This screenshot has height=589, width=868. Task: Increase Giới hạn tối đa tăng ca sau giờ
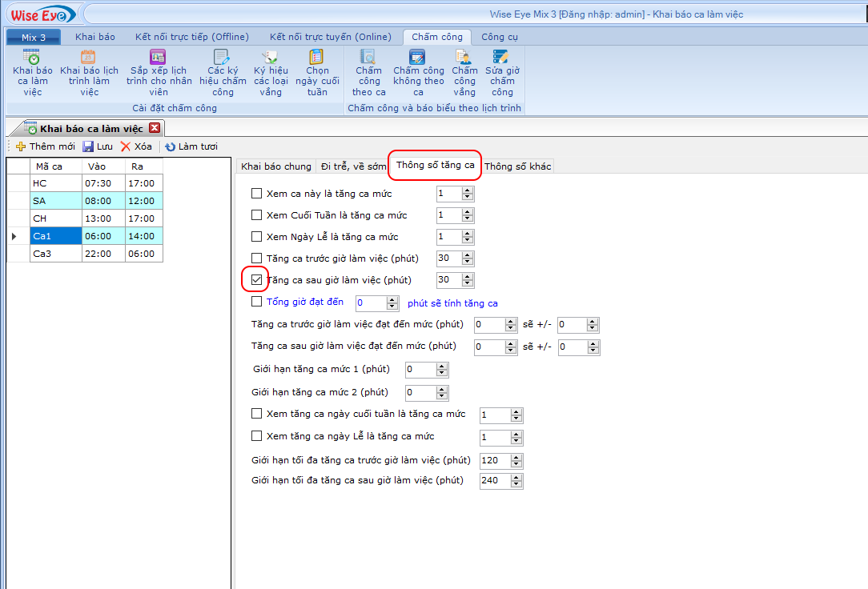[516, 477]
